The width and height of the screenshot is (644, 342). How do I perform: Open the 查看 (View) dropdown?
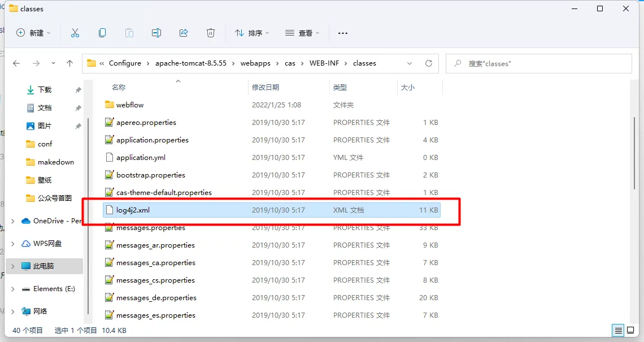click(x=302, y=33)
